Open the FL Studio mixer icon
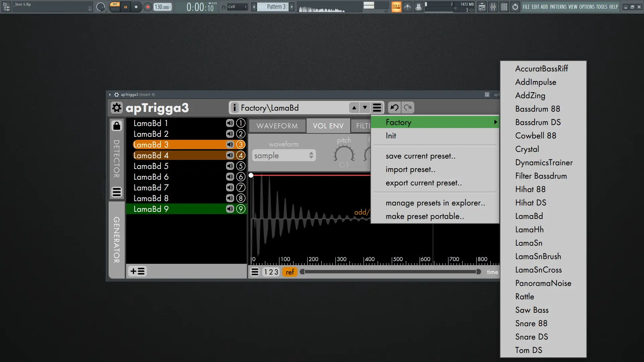 click(x=493, y=7)
